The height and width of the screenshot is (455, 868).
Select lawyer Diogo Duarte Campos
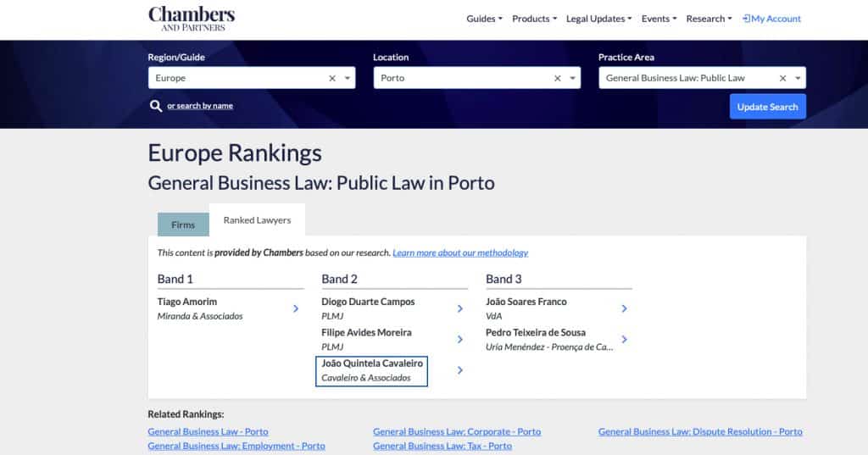(x=368, y=302)
